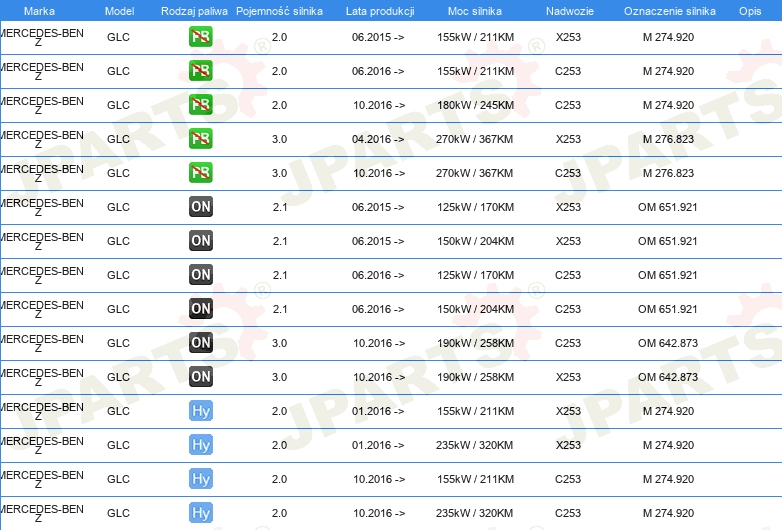Select the 04.2016 -> production date cell
The height and width of the screenshot is (530, 782).
click(x=378, y=139)
